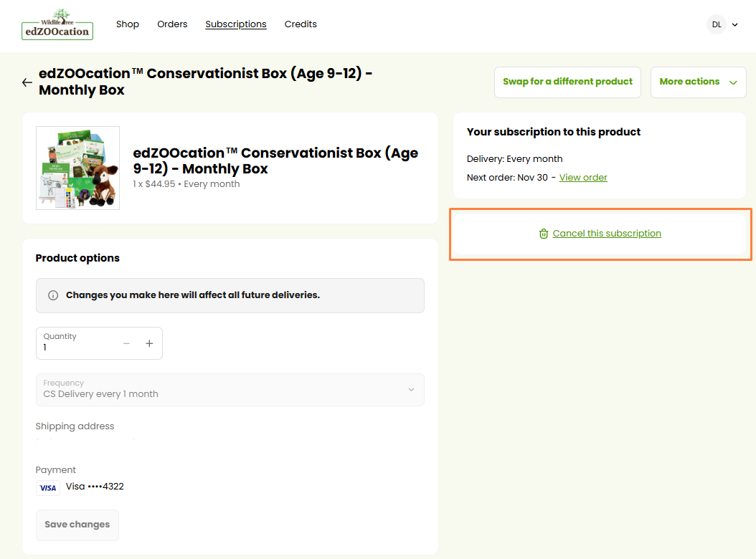Expand the account menu chevron
756x559 pixels.
(734, 24)
